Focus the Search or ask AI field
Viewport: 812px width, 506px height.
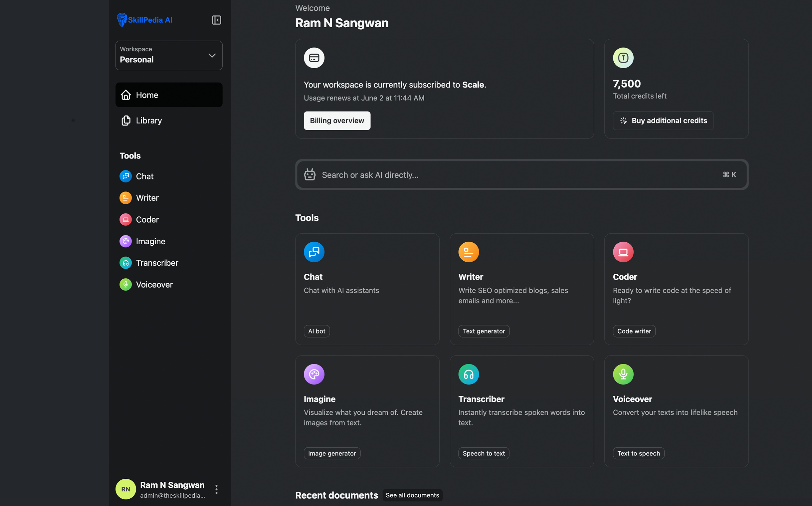521,175
